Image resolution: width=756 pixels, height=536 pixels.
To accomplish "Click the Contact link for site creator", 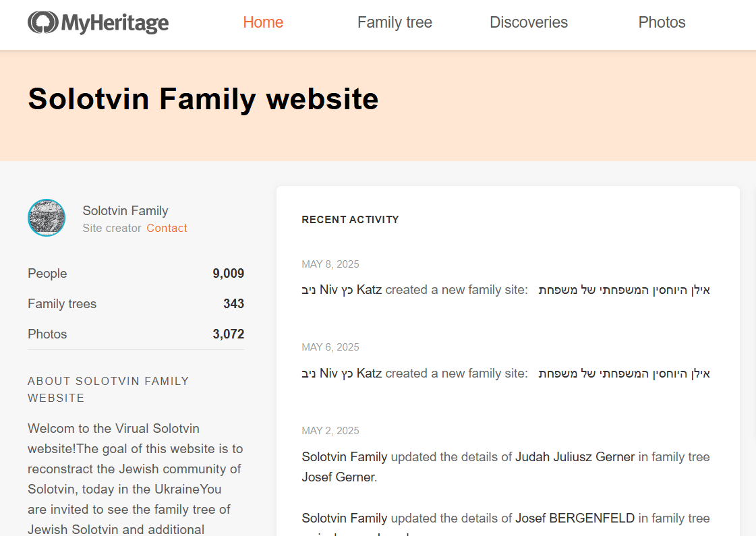I will [x=167, y=228].
